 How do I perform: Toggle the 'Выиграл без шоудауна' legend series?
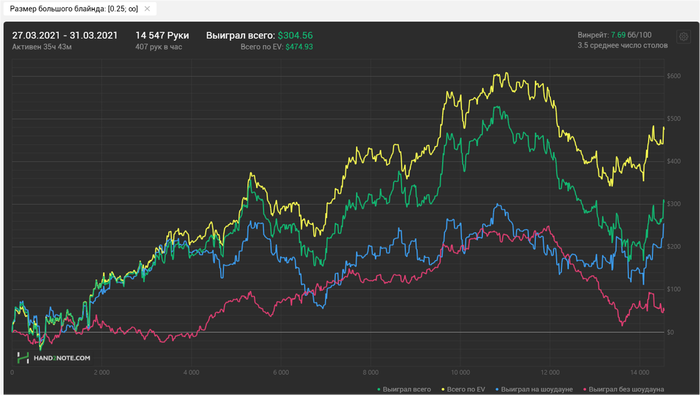(x=624, y=389)
